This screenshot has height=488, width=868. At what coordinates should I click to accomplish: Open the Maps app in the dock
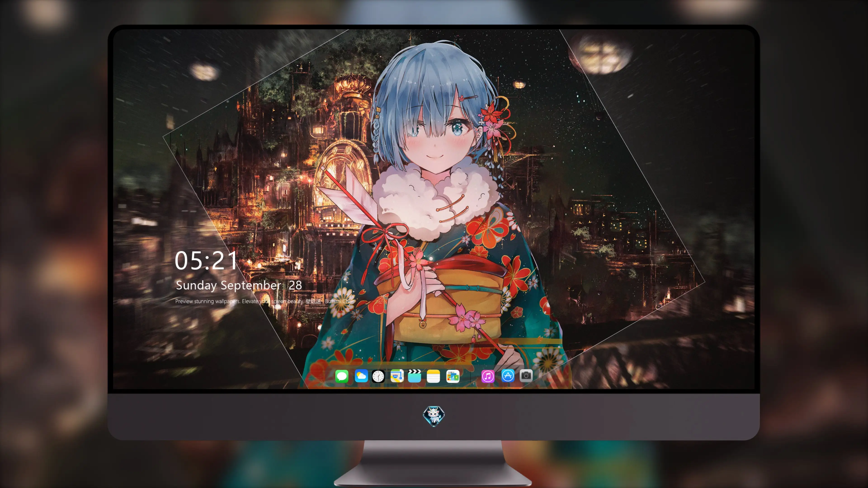[397, 376]
